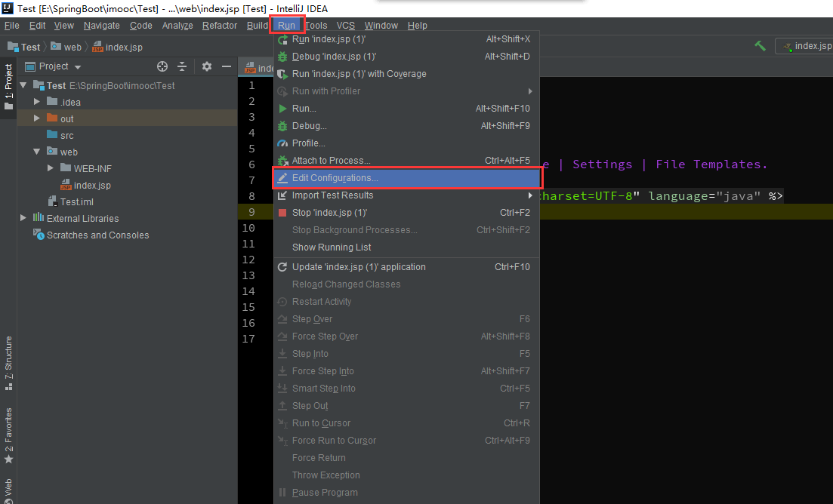
Task: Click the 'File Templates.' text in editor
Action: tap(711, 164)
